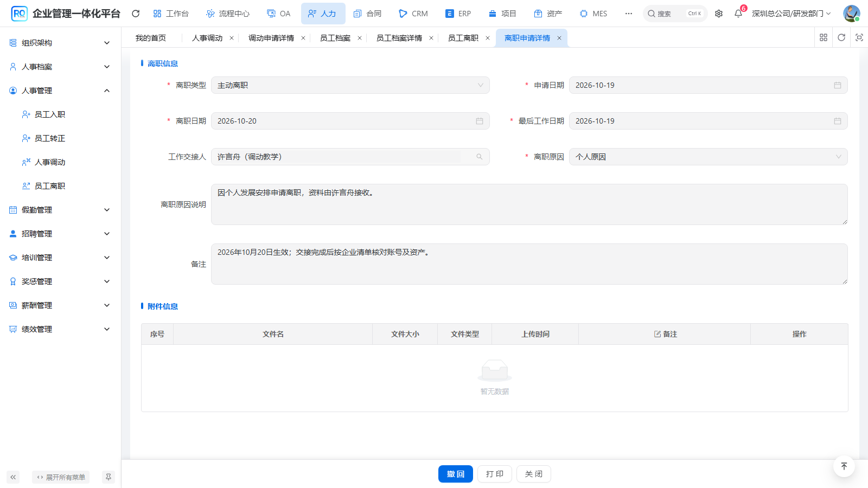Close the 离职申请详情 tab

point(559,38)
